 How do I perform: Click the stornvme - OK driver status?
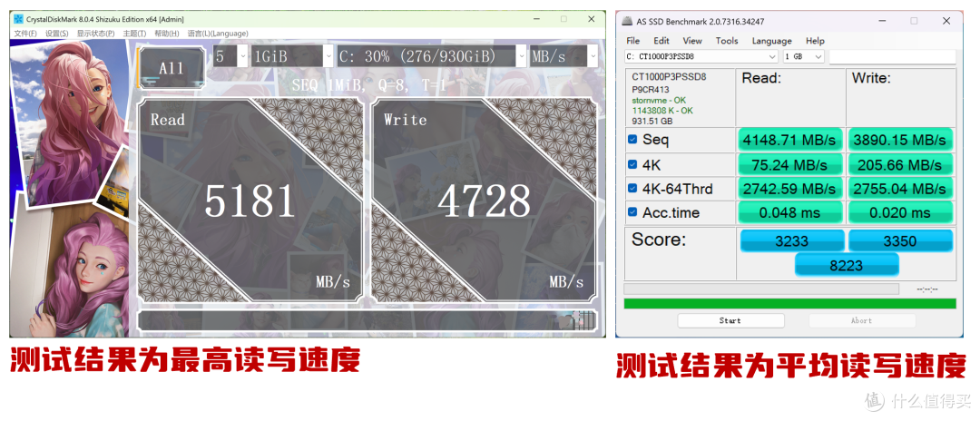click(659, 100)
